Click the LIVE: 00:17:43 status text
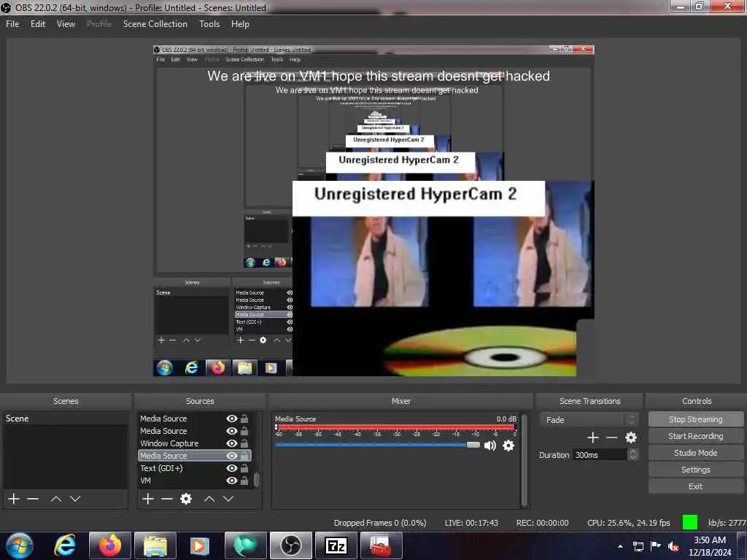 (471, 523)
